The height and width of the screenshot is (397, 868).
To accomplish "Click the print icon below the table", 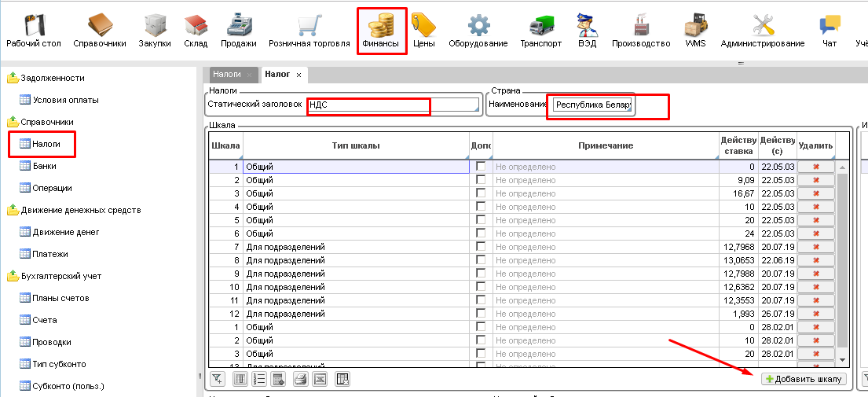I will click(x=299, y=380).
